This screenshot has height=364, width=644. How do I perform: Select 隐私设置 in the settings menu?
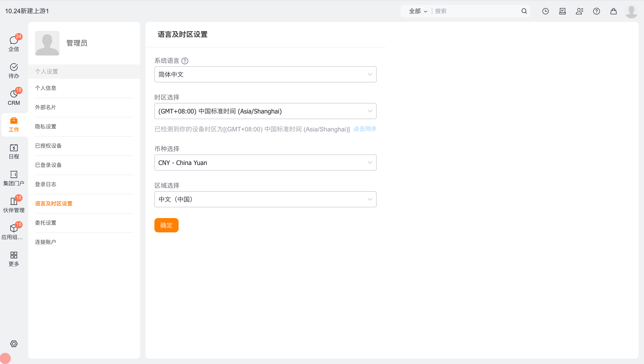tap(45, 126)
